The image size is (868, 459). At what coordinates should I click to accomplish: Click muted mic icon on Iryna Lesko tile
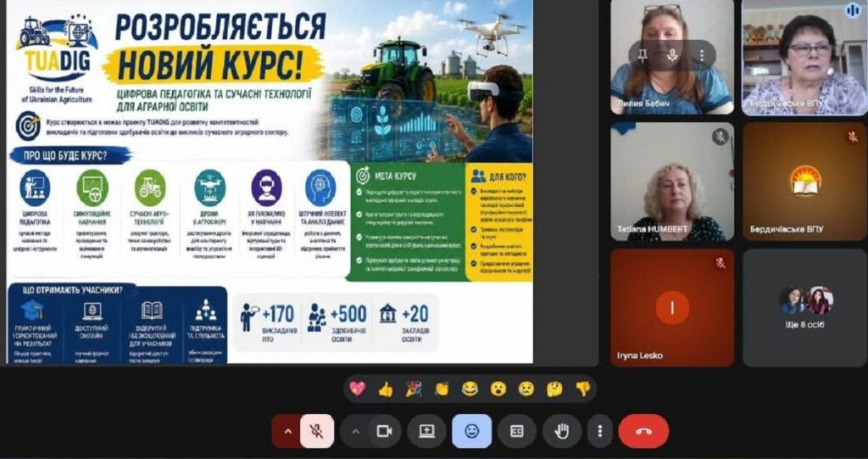(721, 263)
